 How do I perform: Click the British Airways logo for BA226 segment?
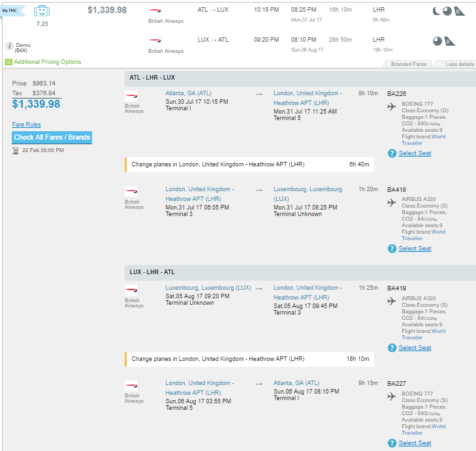point(131,96)
